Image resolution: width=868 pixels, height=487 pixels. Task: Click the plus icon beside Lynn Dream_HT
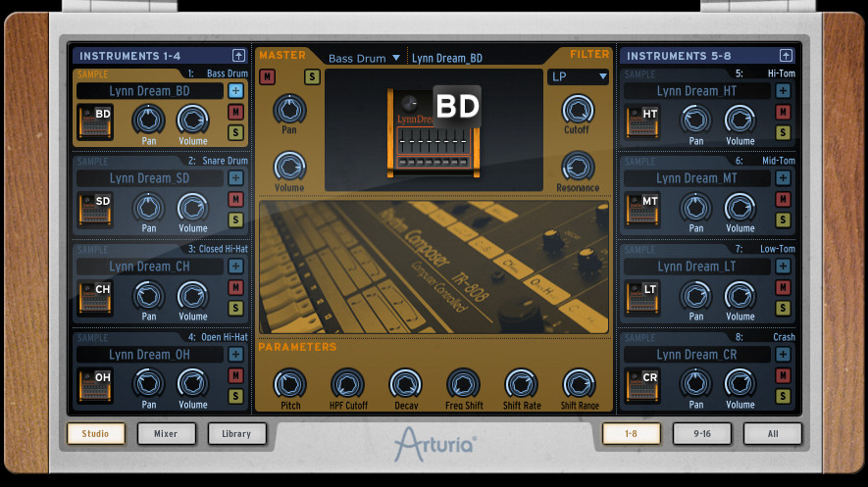coord(783,91)
